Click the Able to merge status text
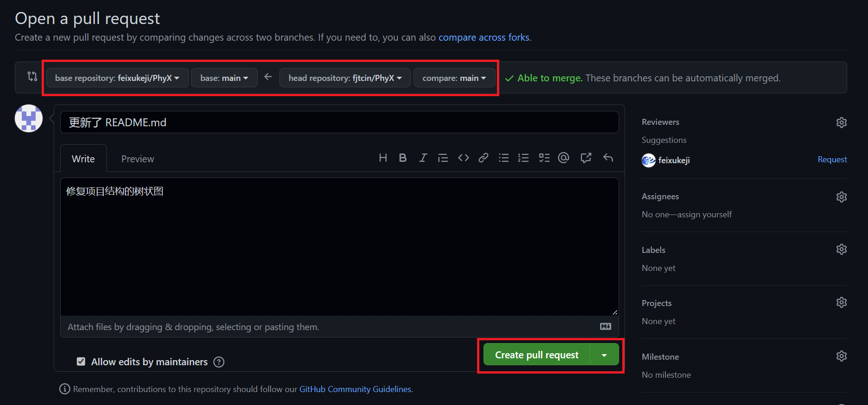Viewport: 868px width, 405px height. point(550,78)
